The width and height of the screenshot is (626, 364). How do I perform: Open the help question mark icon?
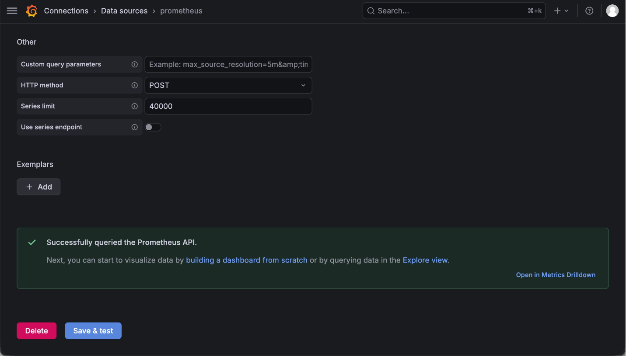[589, 11]
